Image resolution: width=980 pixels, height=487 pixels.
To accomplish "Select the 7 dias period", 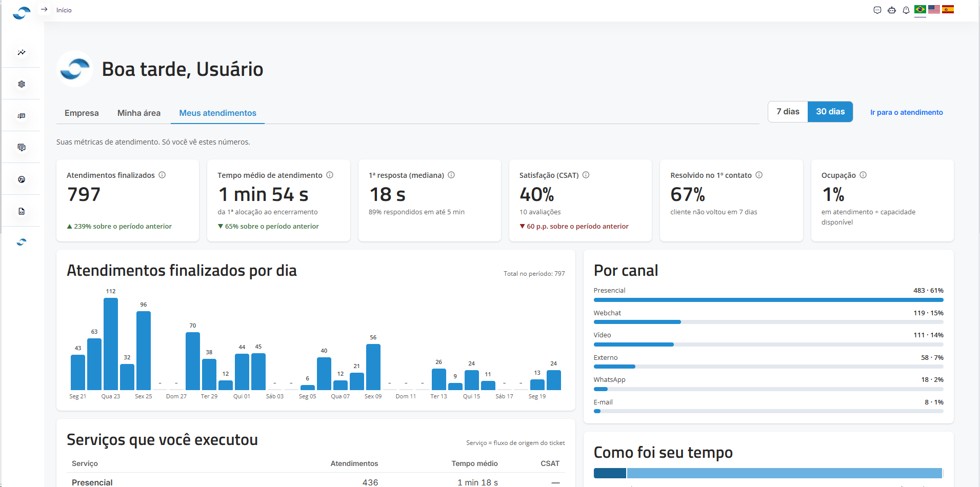I will pos(788,112).
